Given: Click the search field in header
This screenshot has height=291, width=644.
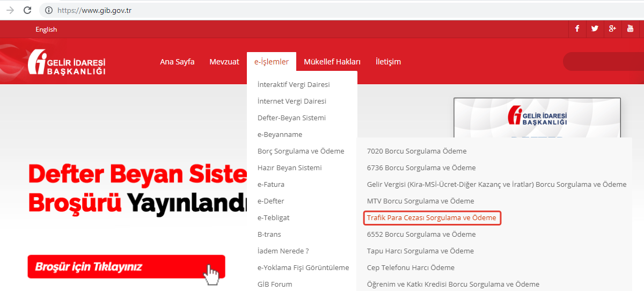Looking at the screenshot, I should [x=601, y=62].
